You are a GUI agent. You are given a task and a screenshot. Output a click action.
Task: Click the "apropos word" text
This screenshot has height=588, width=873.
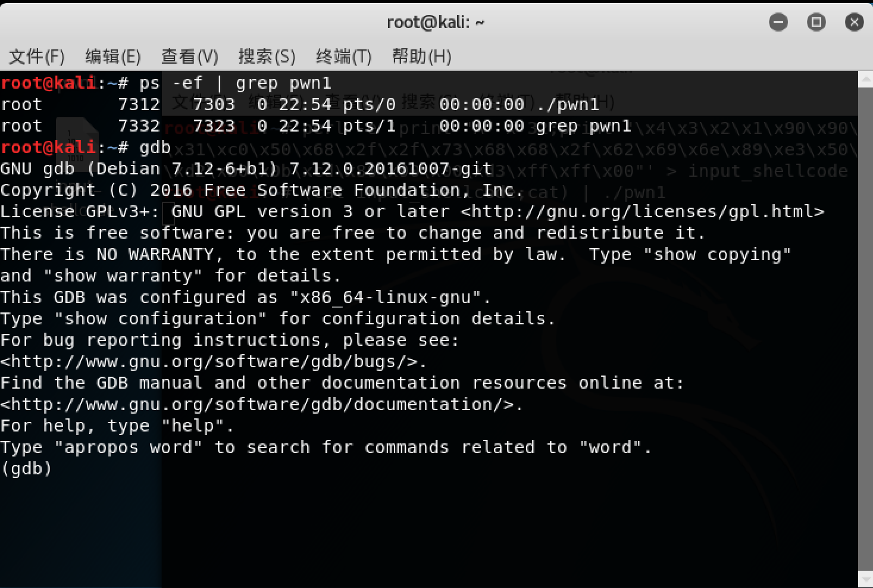128,448
